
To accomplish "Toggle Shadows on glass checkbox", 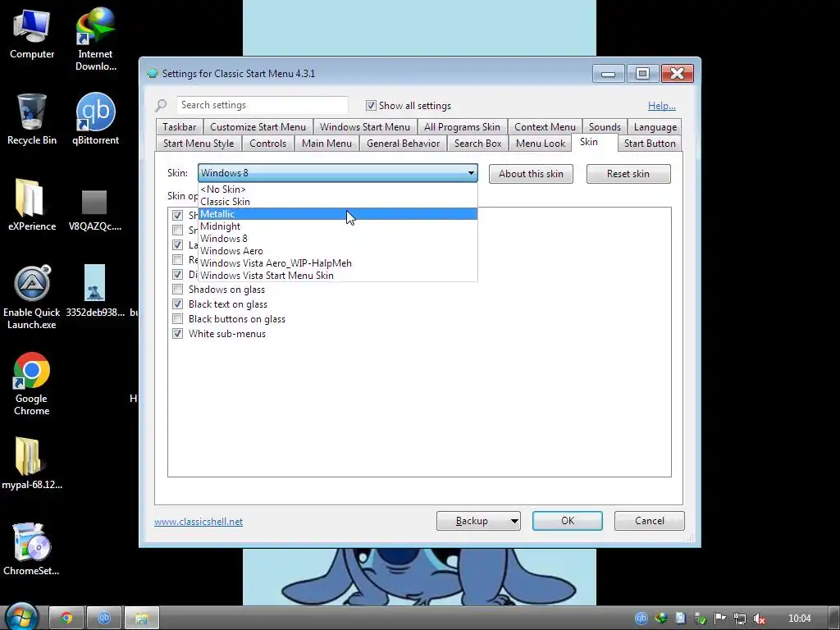I will tap(177, 290).
